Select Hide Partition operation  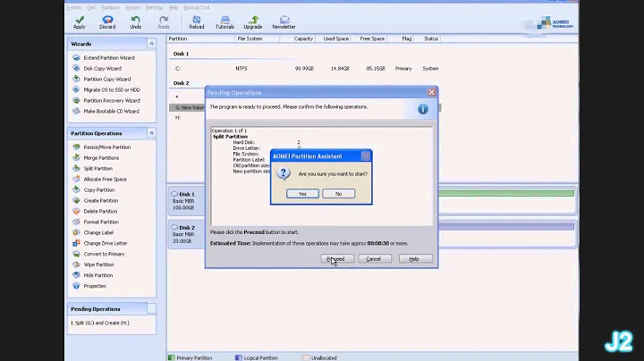93,275
